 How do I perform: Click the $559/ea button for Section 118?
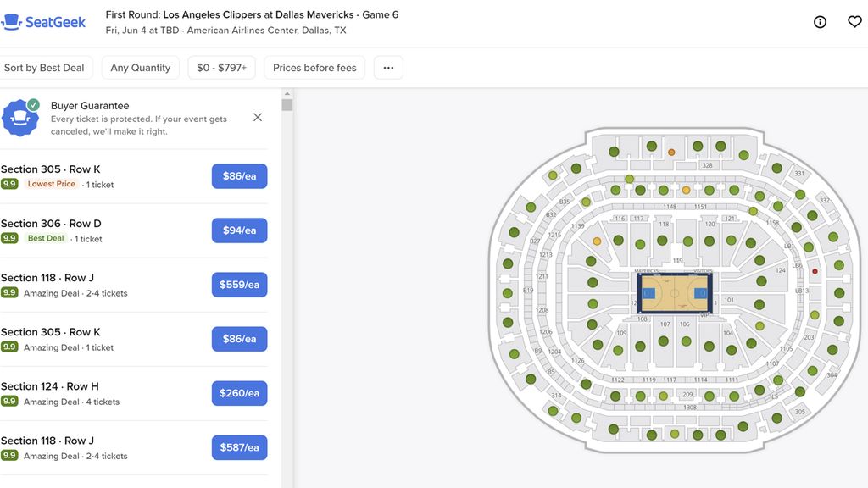[x=239, y=284]
